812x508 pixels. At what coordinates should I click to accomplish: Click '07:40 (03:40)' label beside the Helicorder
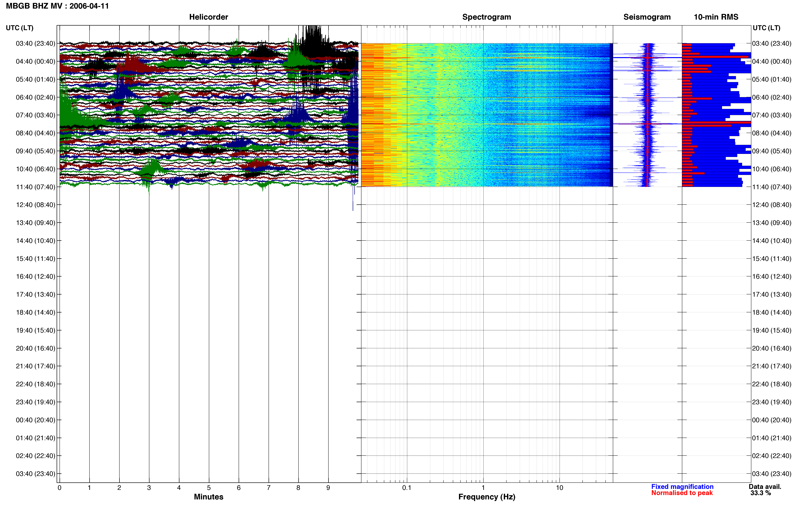pos(36,115)
